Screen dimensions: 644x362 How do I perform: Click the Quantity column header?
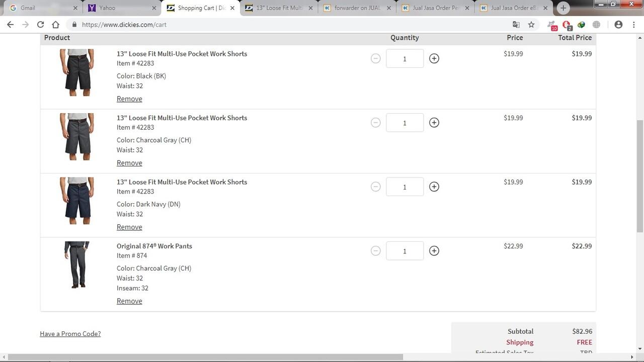(x=405, y=38)
